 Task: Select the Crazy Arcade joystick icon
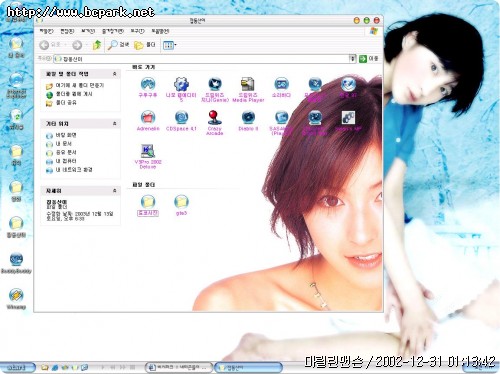click(x=214, y=117)
